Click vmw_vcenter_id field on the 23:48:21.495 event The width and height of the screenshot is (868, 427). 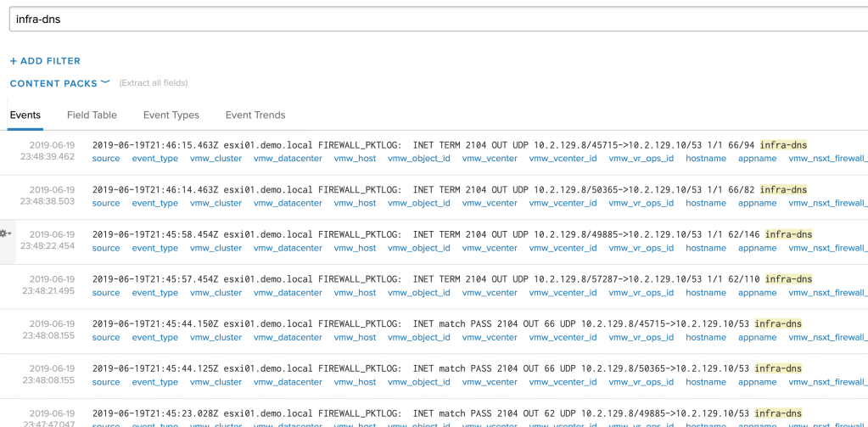tap(563, 293)
